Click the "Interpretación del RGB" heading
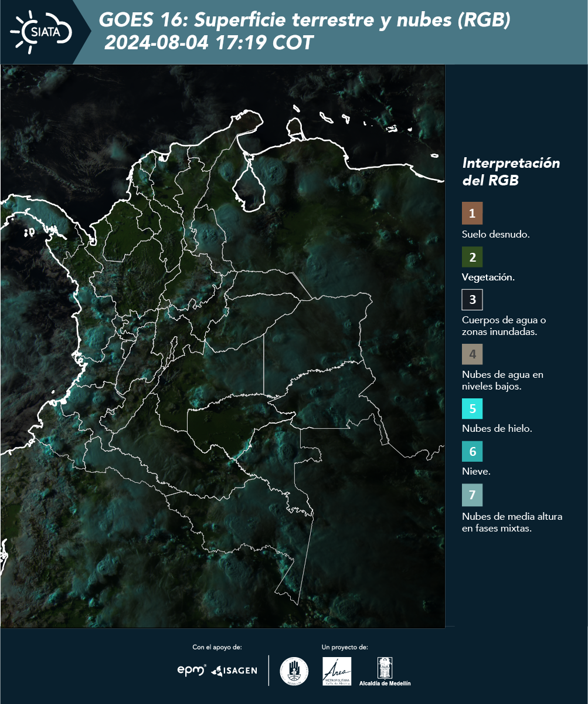This screenshot has height=704, width=588. click(511, 172)
